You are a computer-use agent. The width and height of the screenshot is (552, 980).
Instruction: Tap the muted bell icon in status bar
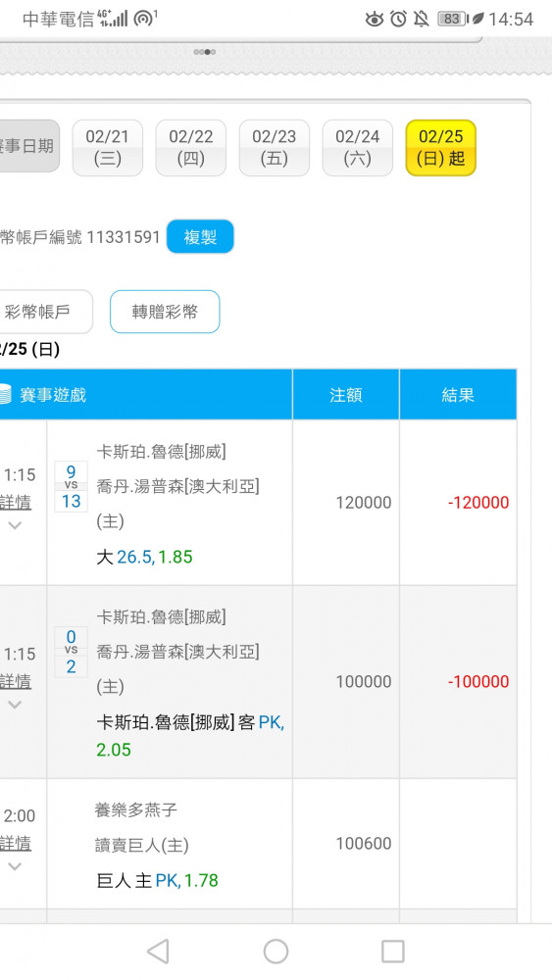422,20
